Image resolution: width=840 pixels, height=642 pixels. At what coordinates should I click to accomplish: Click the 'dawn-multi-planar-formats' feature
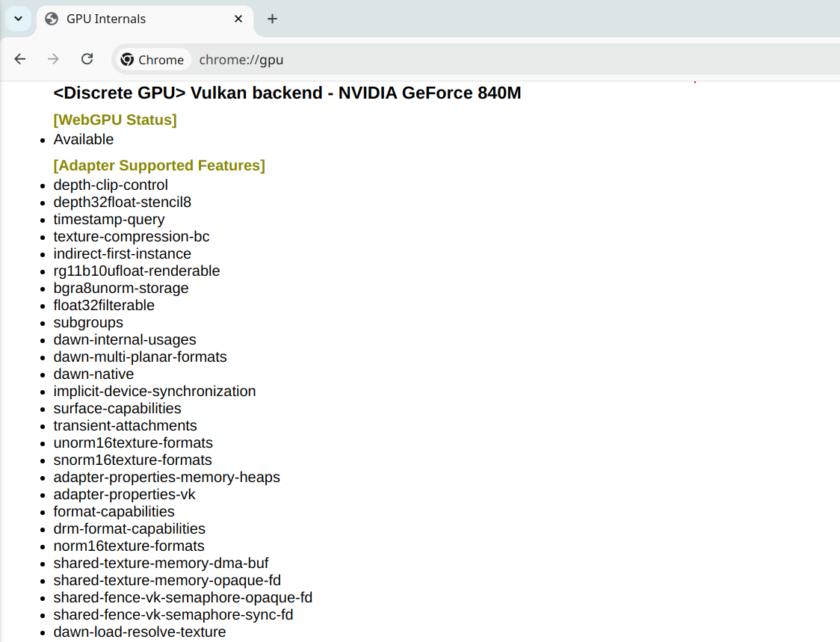(140, 357)
